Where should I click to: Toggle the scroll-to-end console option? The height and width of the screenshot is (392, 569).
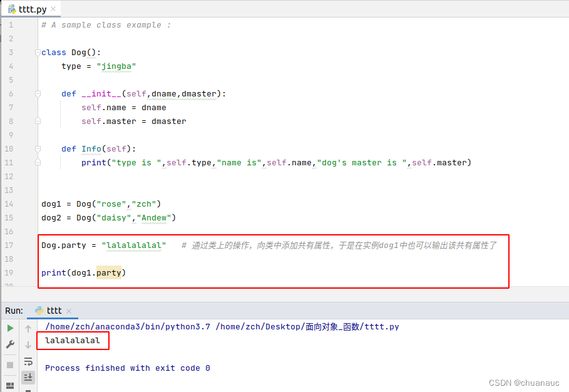(x=28, y=376)
